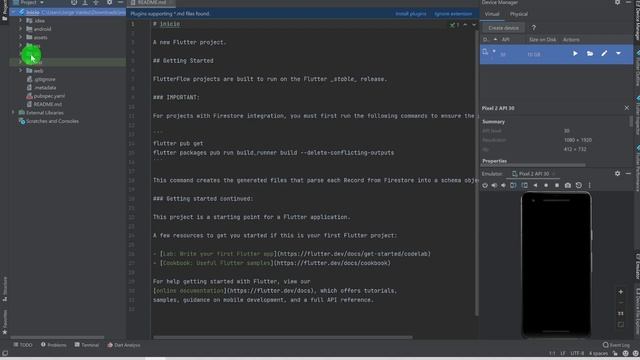Zoom in emulator with plus icon
Image resolution: width=640 pixels, height=360 pixels.
pos(621,292)
